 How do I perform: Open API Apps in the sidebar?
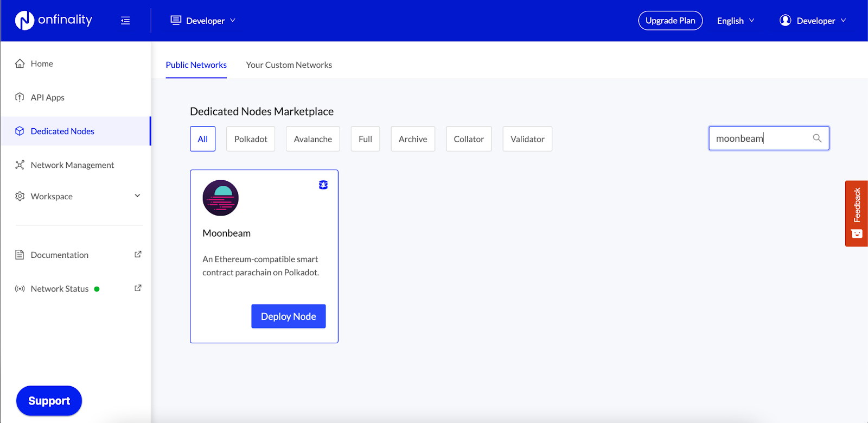[48, 98]
